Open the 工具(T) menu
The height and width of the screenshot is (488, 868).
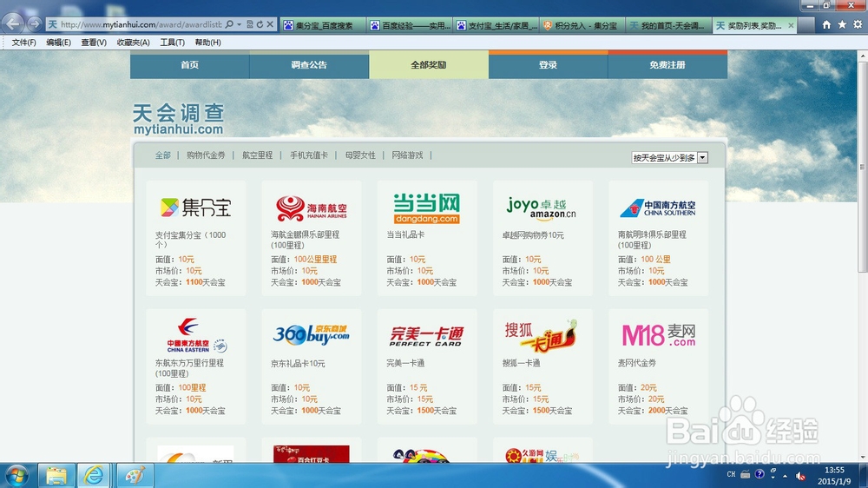coord(172,42)
